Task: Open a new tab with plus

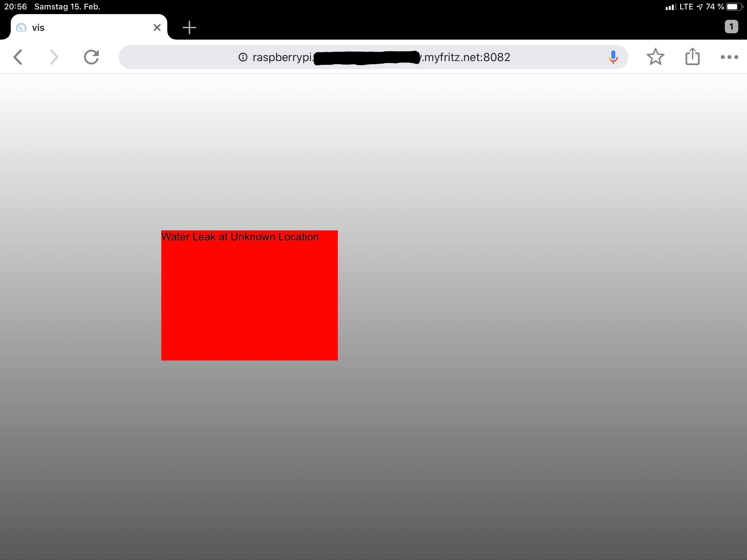Action: (189, 27)
